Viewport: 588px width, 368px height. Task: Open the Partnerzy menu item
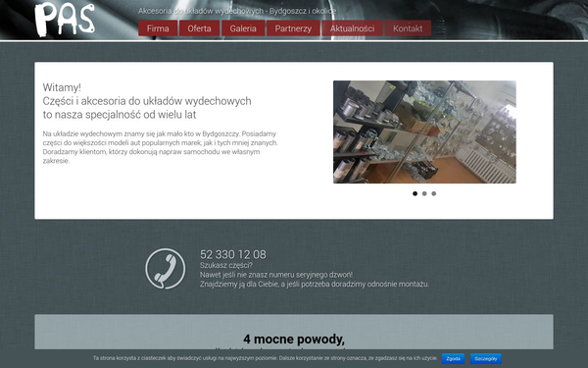[293, 28]
